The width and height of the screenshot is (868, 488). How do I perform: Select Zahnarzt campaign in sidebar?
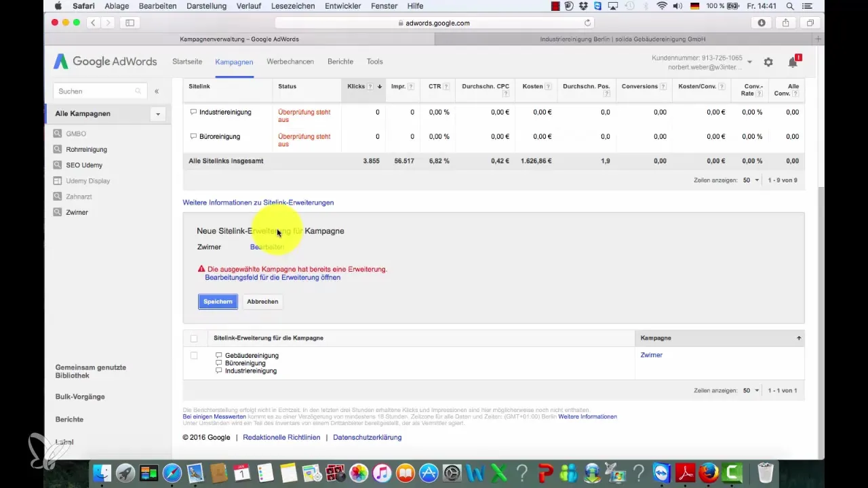[79, 197]
